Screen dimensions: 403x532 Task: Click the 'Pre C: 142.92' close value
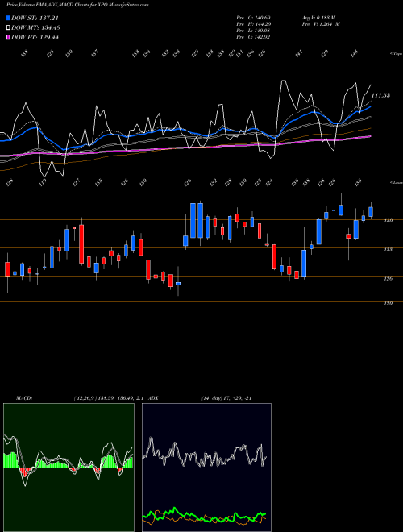coord(253,37)
